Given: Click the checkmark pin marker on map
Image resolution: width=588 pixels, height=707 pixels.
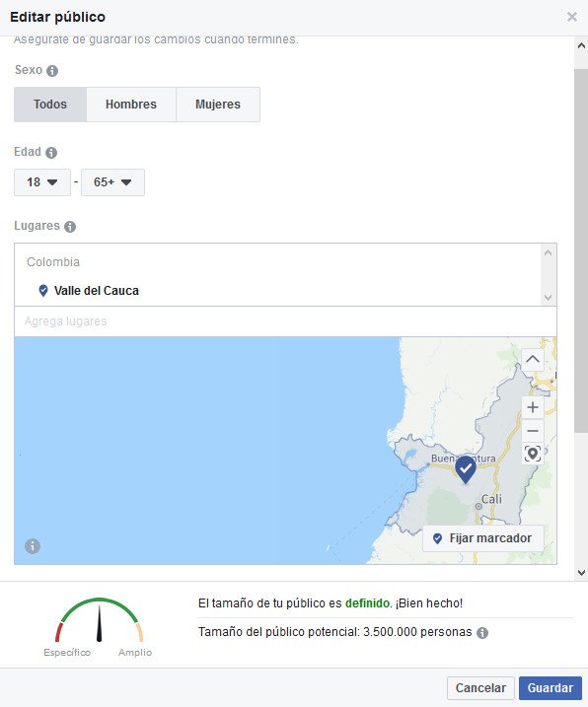Looking at the screenshot, I should click(x=466, y=469).
